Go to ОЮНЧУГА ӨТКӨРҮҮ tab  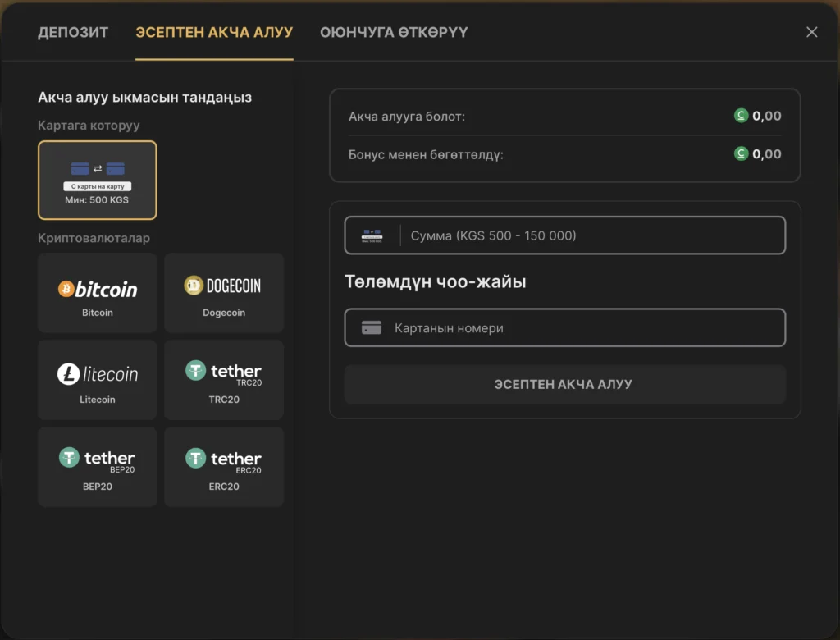(x=394, y=32)
